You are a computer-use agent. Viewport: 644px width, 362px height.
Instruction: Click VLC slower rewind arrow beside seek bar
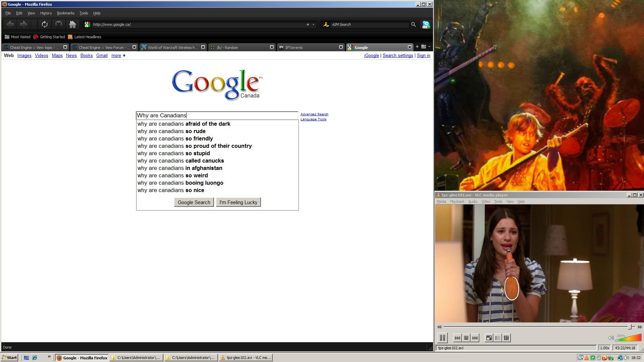click(x=439, y=327)
